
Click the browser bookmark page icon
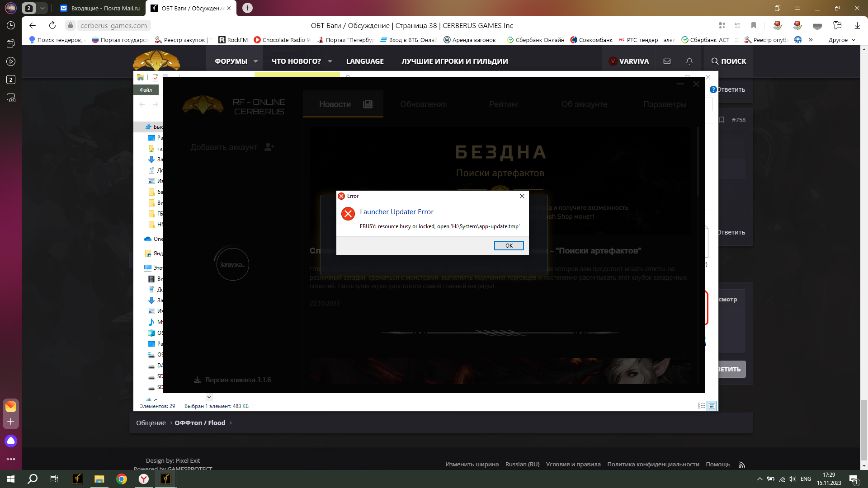click(754, 25)
